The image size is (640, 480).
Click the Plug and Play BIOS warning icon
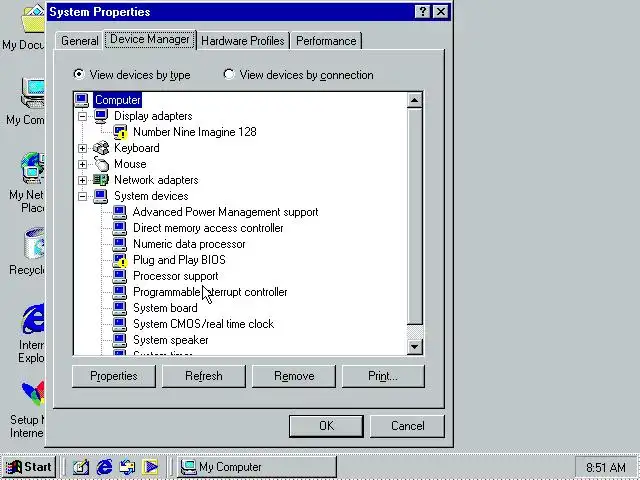(120, 260)
